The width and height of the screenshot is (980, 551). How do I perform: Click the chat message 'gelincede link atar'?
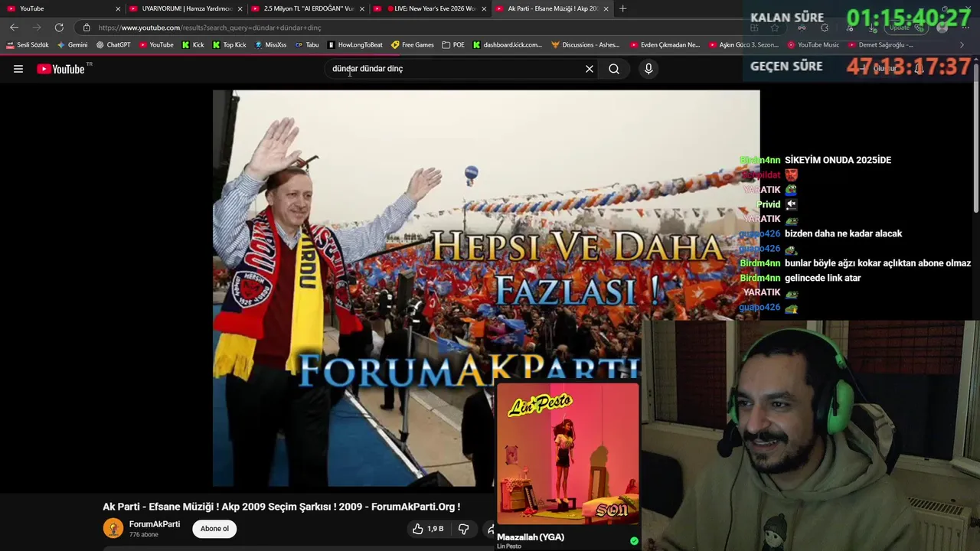pyautogui.click(x=822, y=278)
